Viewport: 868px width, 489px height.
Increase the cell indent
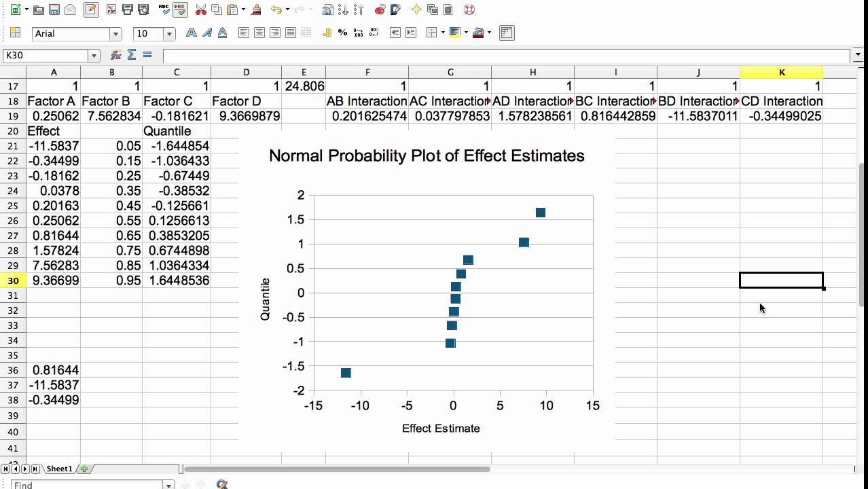[411, 33]
